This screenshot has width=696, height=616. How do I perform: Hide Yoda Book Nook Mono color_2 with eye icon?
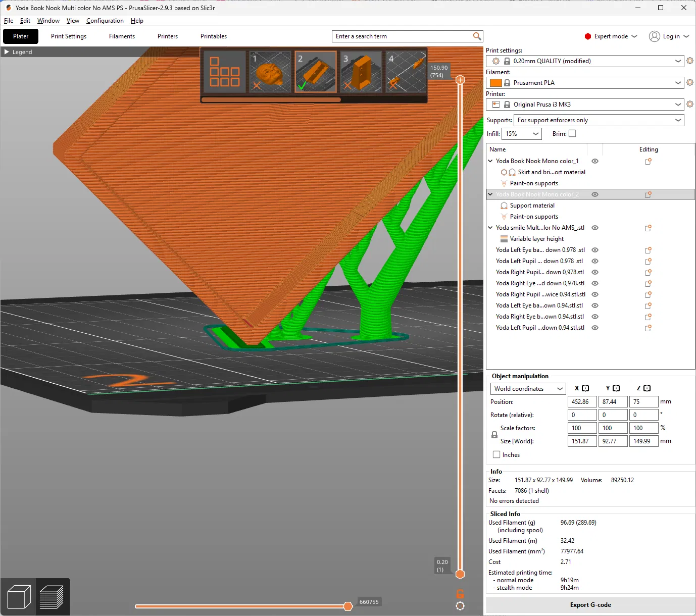[595, 194]
